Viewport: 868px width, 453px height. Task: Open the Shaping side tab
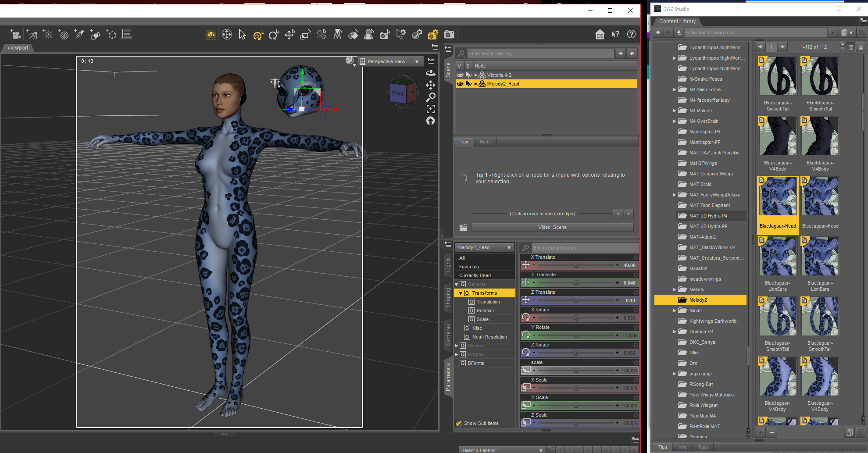448,298
